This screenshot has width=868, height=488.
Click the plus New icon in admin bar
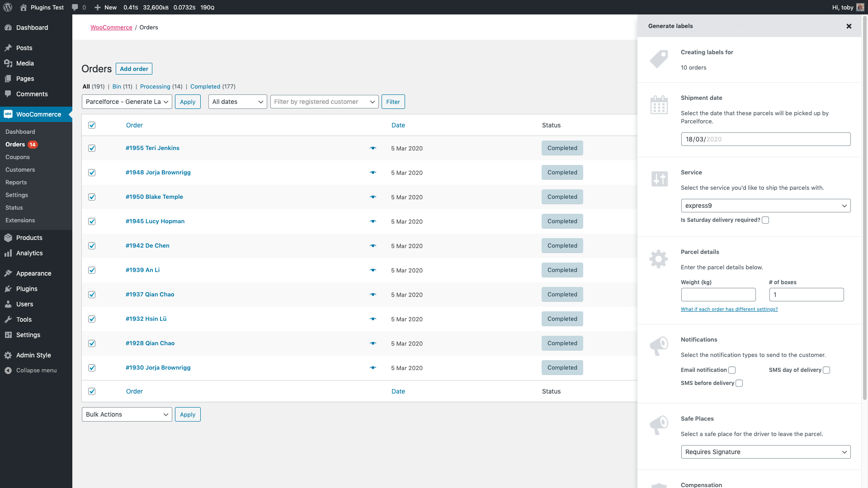[x=98, y=7]
